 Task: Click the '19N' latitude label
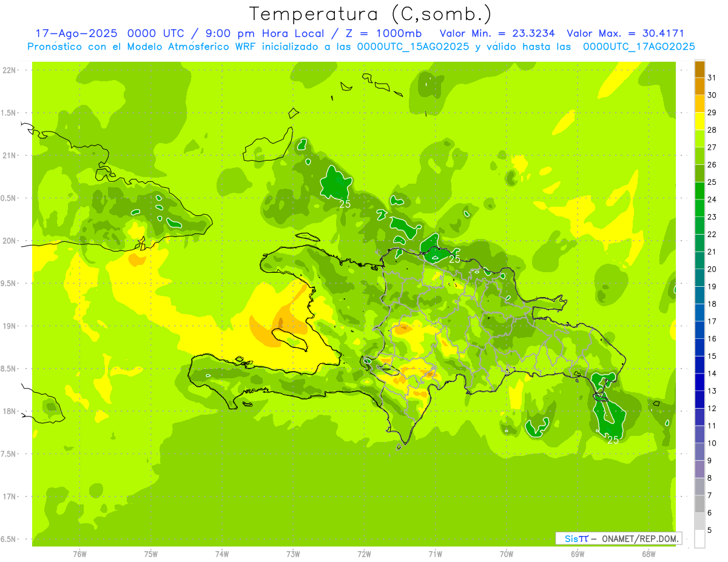coord(10,326)
